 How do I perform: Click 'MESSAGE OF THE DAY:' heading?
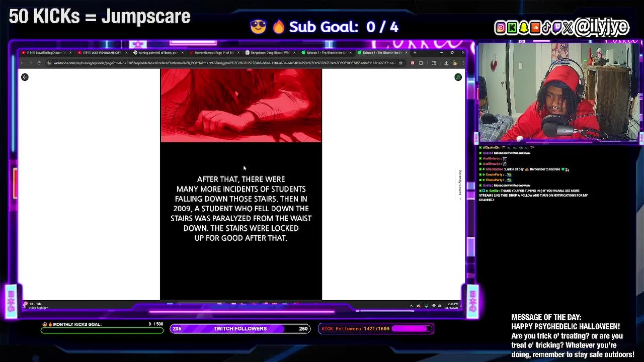point(546,317)
